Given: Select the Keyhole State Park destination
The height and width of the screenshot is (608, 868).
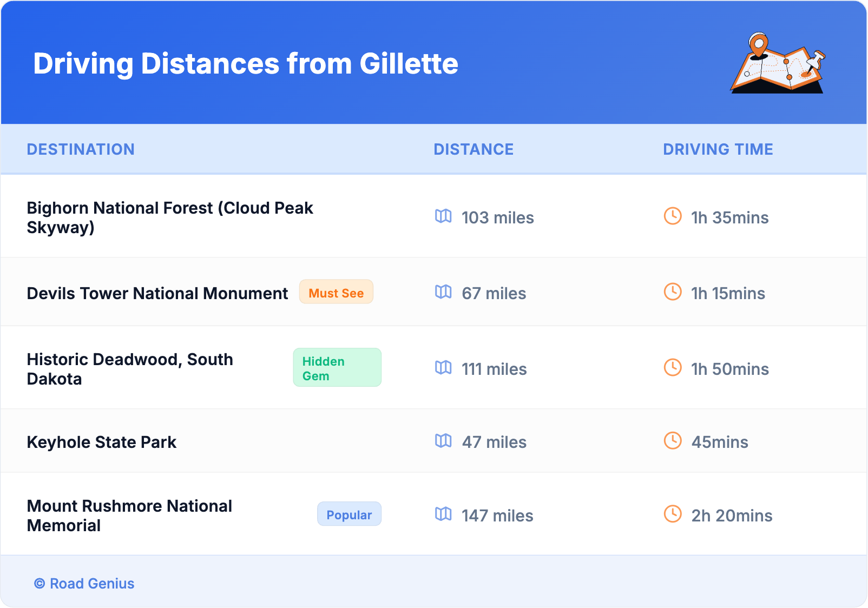Looking at the screenshot, I should [102, 442].
